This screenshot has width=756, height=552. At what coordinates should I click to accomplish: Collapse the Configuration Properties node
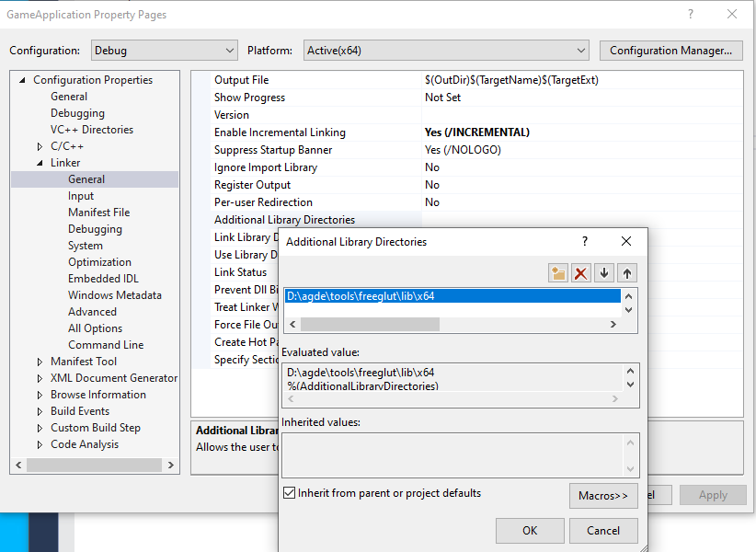(22, 79)
